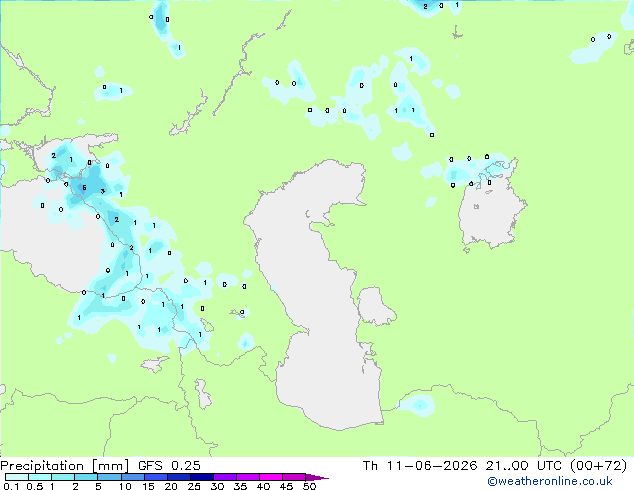This screenshot has height=490, width=634.
Task: Select the 20 mm dark blue legend box
Action: point(178,477)
